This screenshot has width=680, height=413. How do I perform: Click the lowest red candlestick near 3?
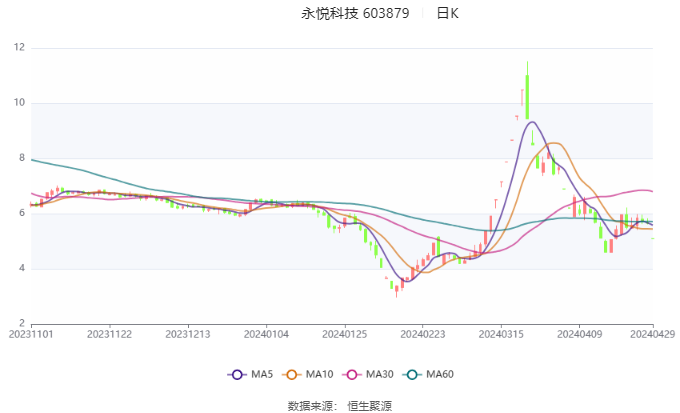pyautogui.click(x=396, y=290)
